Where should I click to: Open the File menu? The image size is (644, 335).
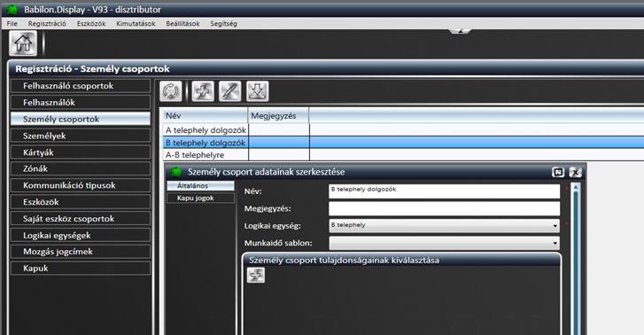point(12,24)
